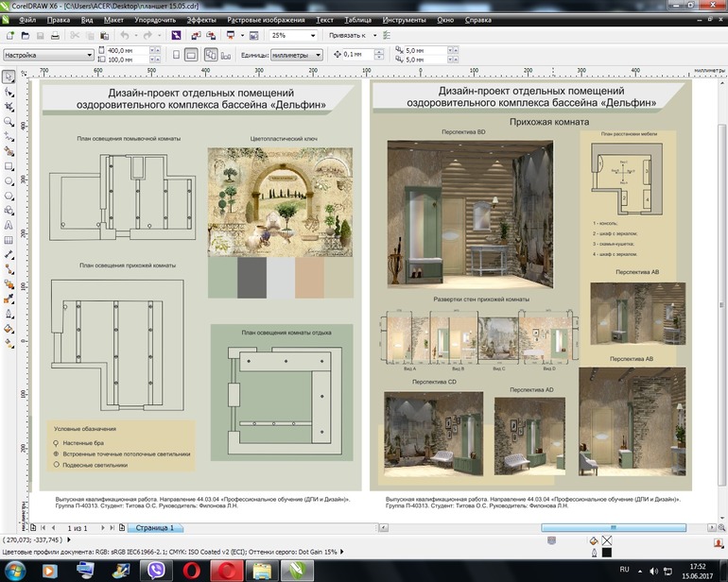Select the Text tool

9,226
